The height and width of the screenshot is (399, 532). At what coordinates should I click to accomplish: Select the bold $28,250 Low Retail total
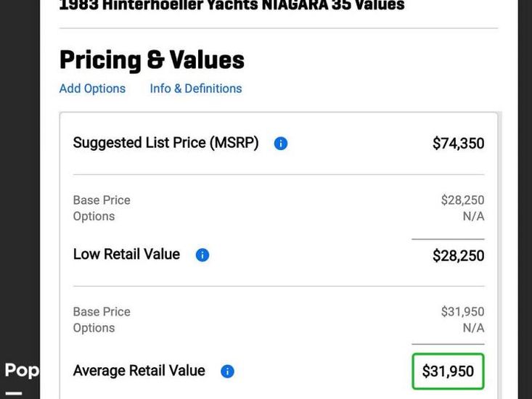coord(458,255)
